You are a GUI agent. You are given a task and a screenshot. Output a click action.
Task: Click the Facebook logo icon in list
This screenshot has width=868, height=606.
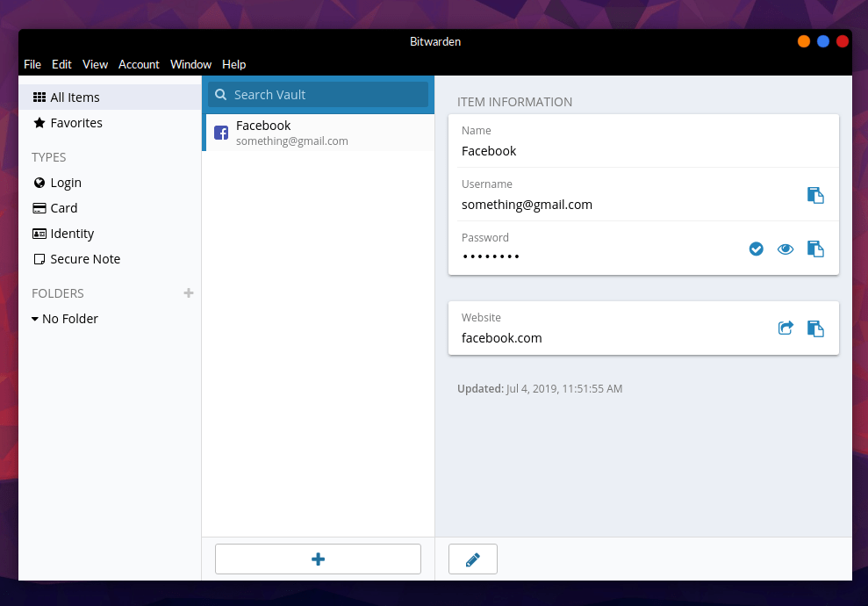tap(221, 133)
